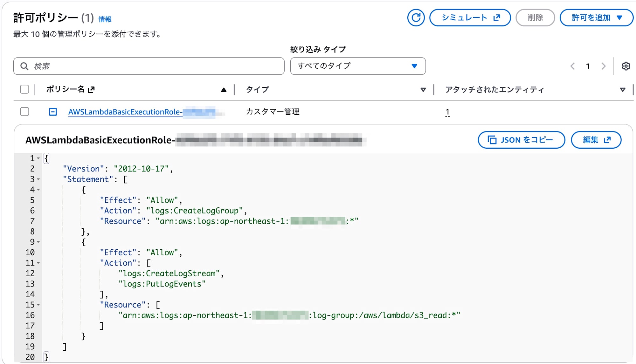Image resolution: width=636 pixels, height=364 pixels.
Task: Sort ascending by ポリシー名 triangle
Action: (224, 90)
